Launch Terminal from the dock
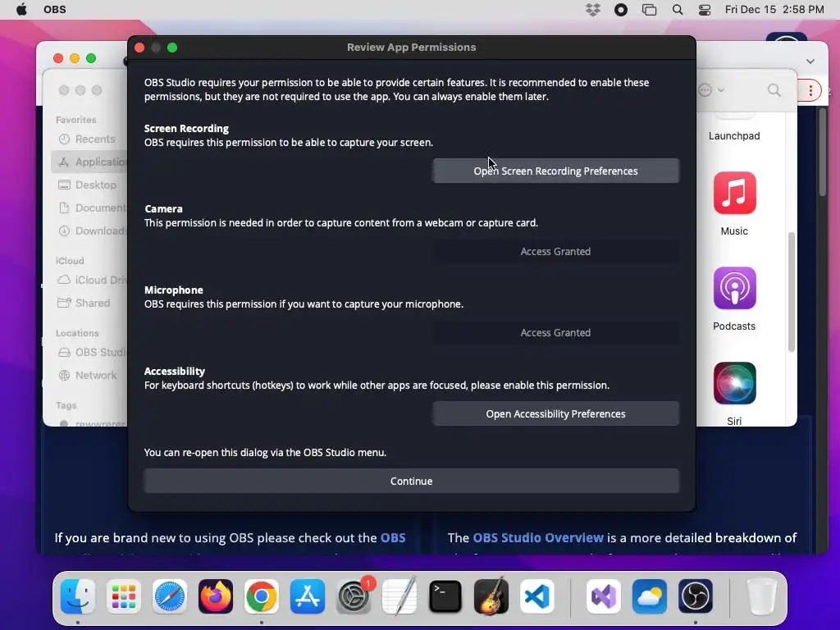Viewport: 840px width, 630px height. click(445, 596)
